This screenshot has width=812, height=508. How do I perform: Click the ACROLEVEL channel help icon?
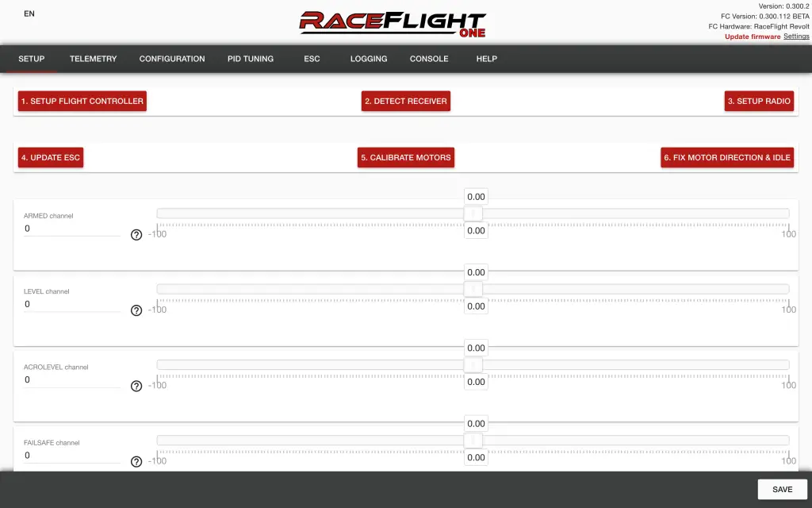(136, 386)
